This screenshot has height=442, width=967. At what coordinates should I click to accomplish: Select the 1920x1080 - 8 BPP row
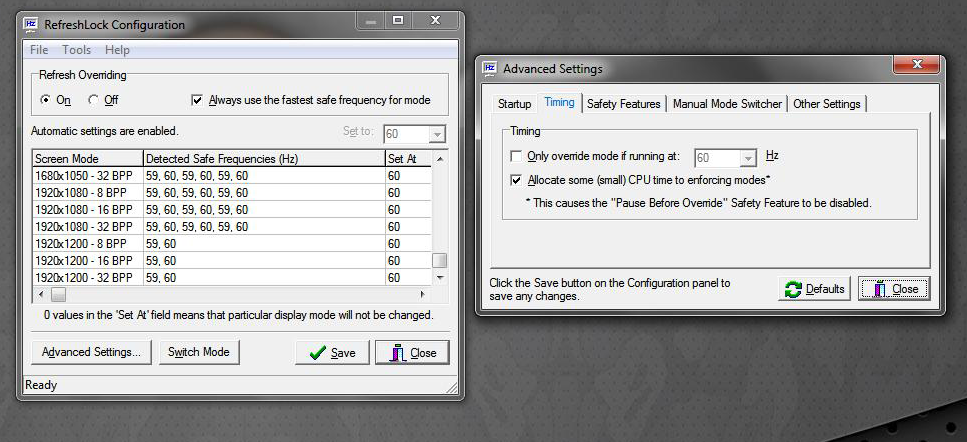[231, 193]
